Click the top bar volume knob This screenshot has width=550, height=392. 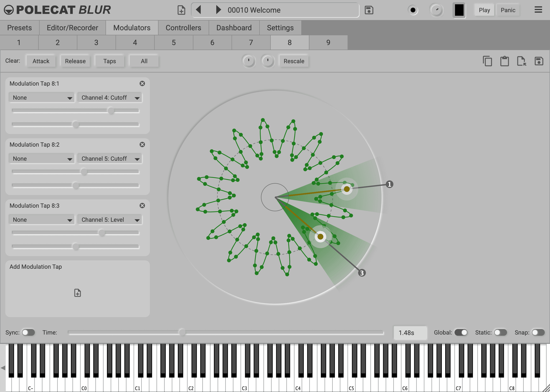436,10
